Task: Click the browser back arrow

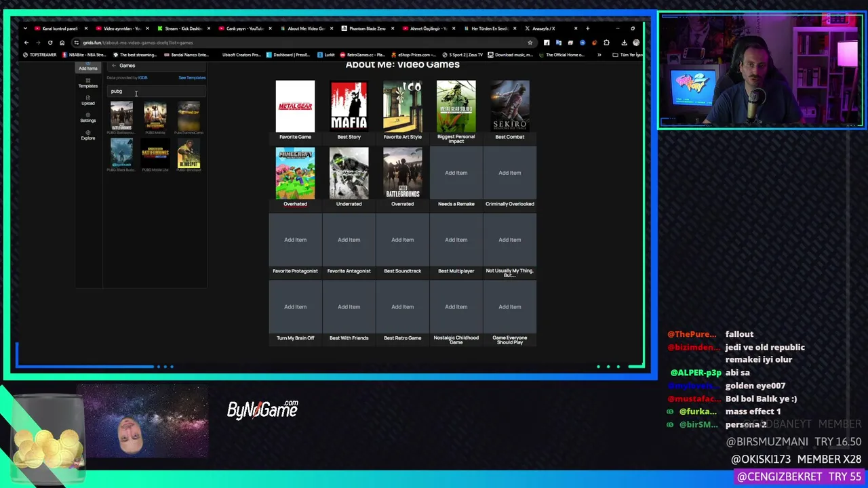Action: tap(26, 43)
